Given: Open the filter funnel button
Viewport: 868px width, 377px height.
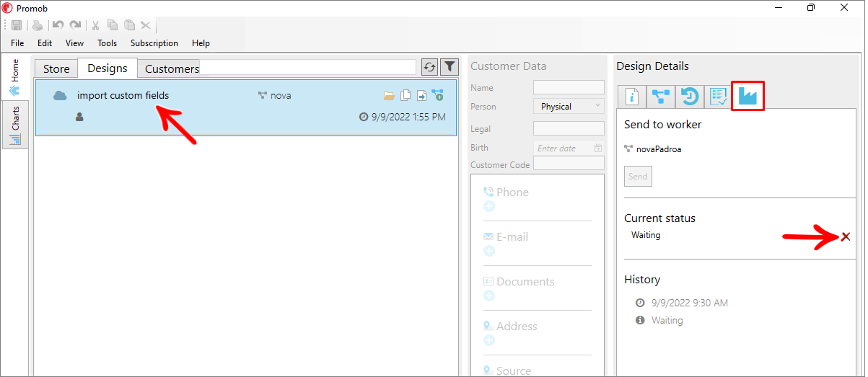Looking at the screenshot, I should (450, 67).
